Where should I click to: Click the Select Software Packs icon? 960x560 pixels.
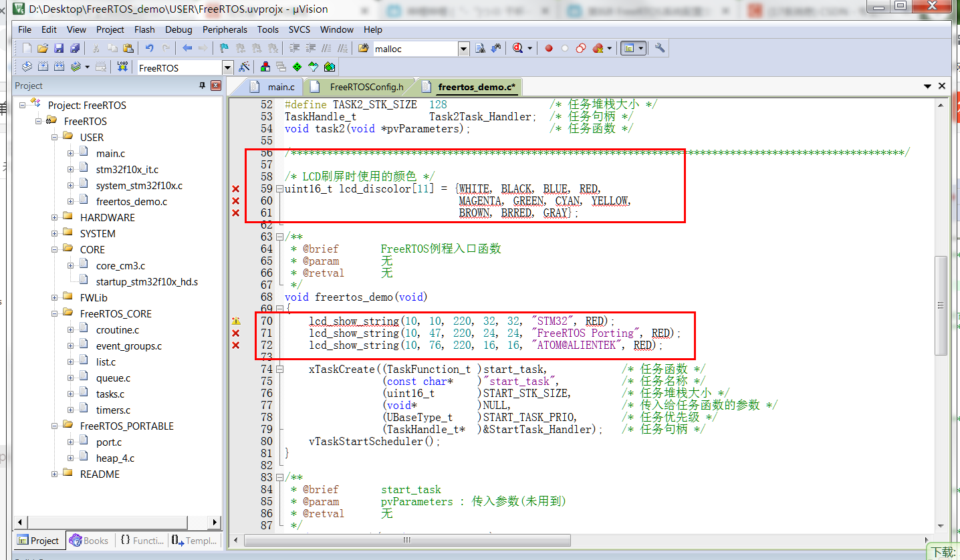click(x=313, y=67)
